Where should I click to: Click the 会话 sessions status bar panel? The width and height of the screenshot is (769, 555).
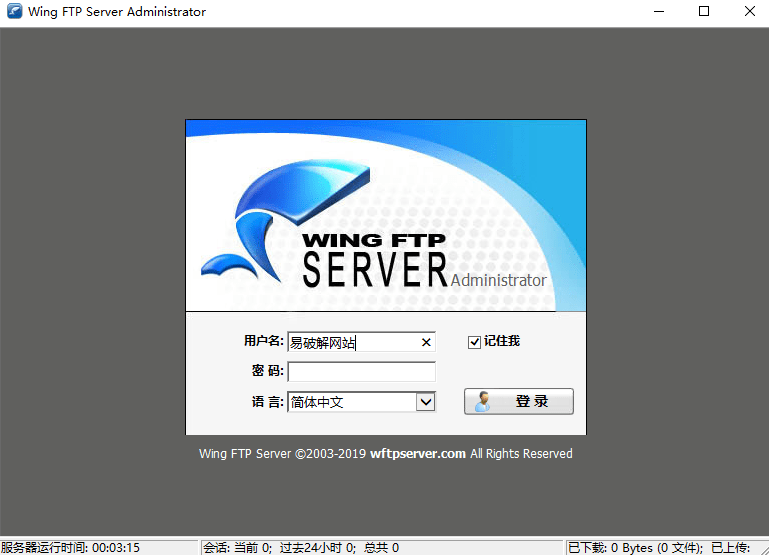pyautogui.click(x=300, y=547)
